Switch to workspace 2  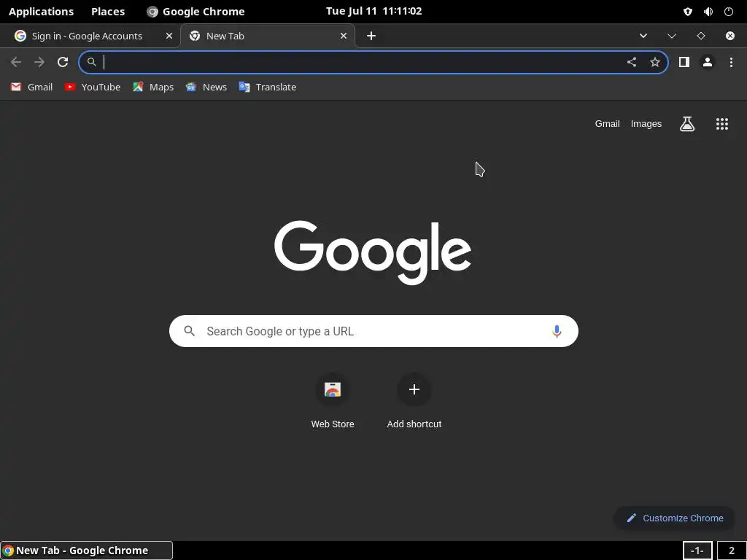point(731,551)
